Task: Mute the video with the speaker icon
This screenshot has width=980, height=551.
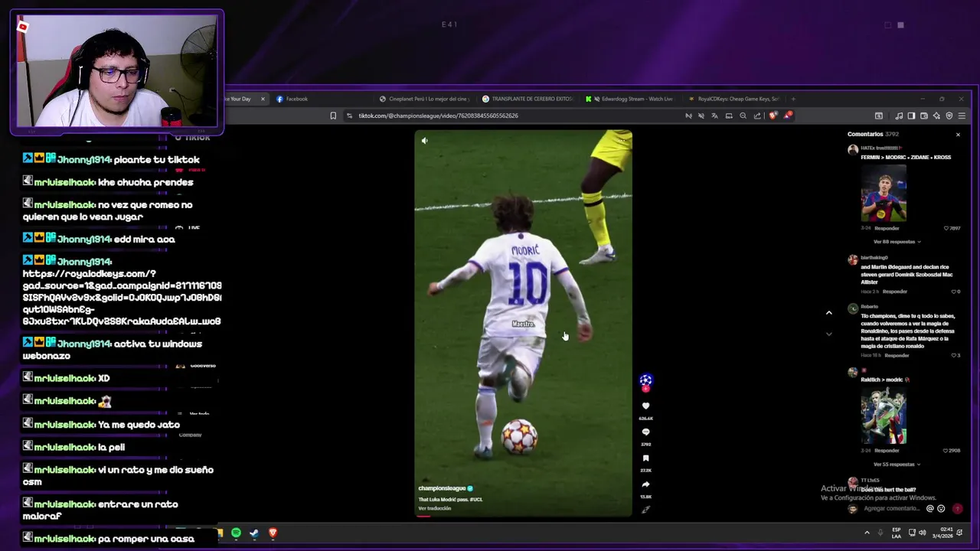Action: pos(424,141)
